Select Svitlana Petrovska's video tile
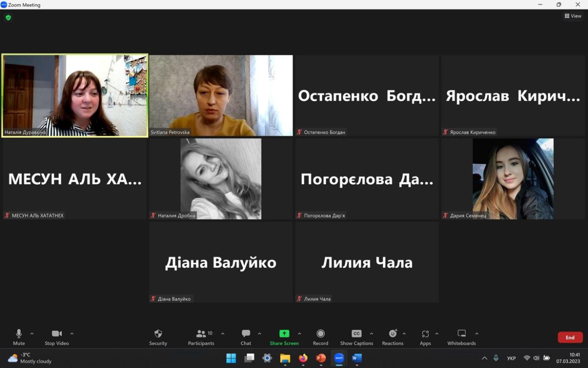 click(221, 95)
